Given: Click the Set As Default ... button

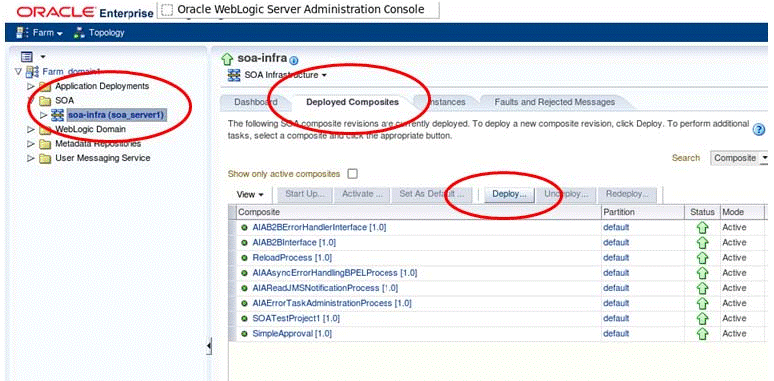Looking at the screenshot, I should pos(431,194).
